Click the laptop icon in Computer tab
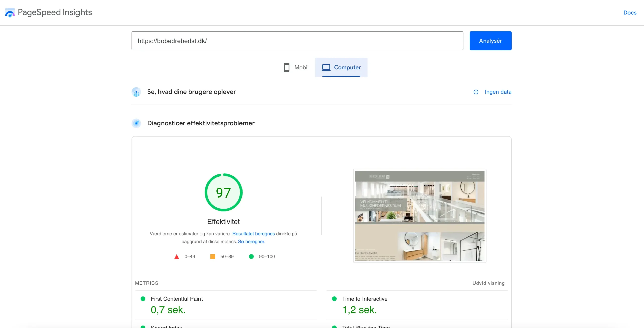Image resolution: width=644 pixels, height=328 pixels. pyautogui.click(x=326, y=67)
